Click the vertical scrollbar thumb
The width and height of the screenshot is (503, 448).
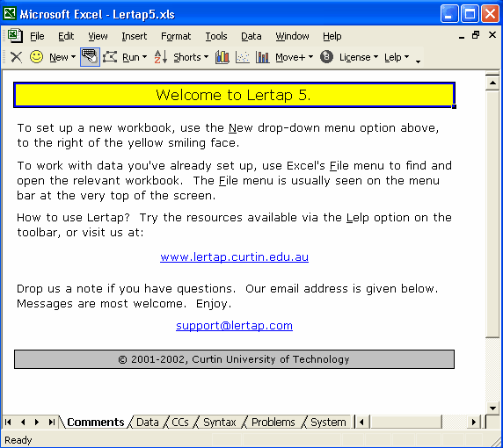(492, 214)
